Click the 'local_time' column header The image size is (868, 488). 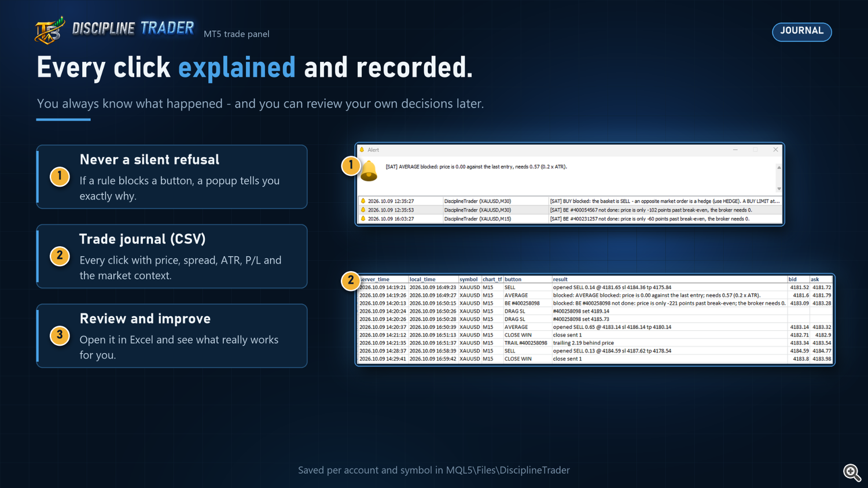[x=422, y=279]
